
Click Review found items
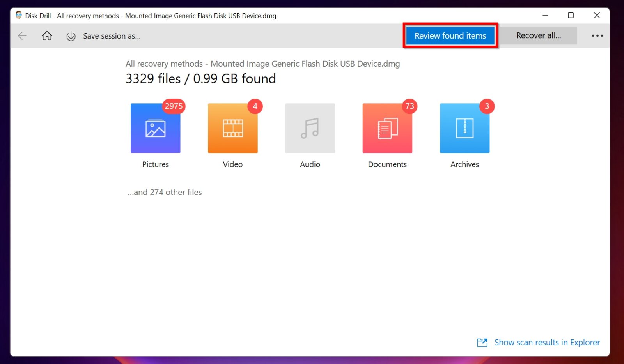450,35
